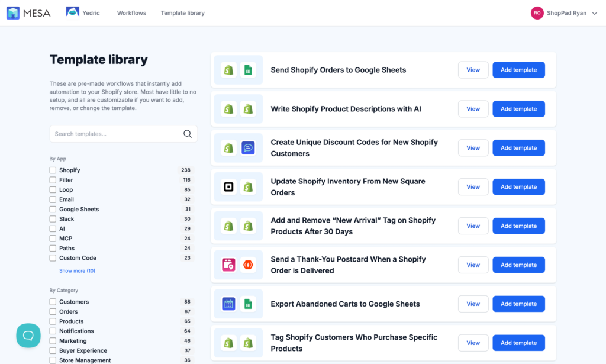Select the Template library nav item
This screenshot has height=364, width=606.
pos(182,12)
